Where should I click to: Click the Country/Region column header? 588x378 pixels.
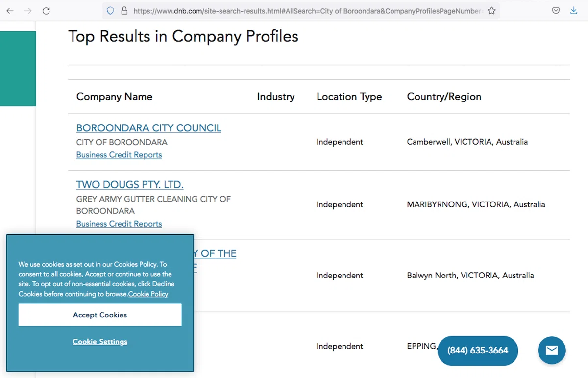coord(444,97)
